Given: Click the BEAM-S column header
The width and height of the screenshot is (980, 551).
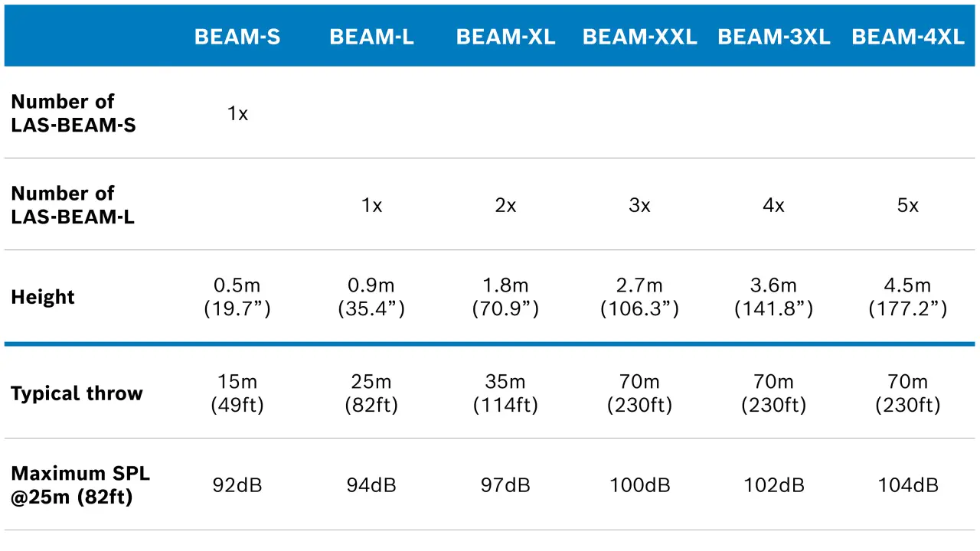Looking at the screenshot, I should (x=237, y=37).
